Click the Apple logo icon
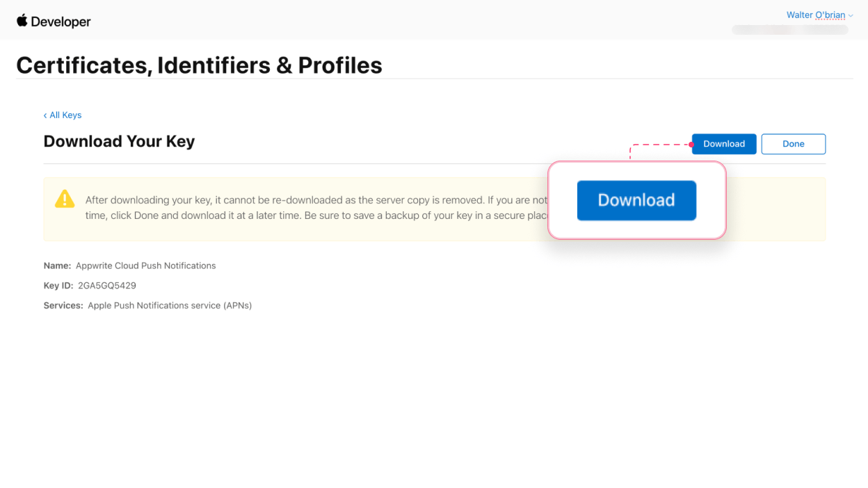The image size is (868, 488). (22, 20)
